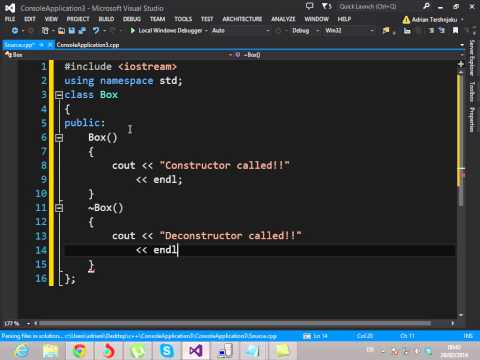This screenshot has height=360, width=480.
Task: Click the Save All toolbar icon
Action: (82, 31)
